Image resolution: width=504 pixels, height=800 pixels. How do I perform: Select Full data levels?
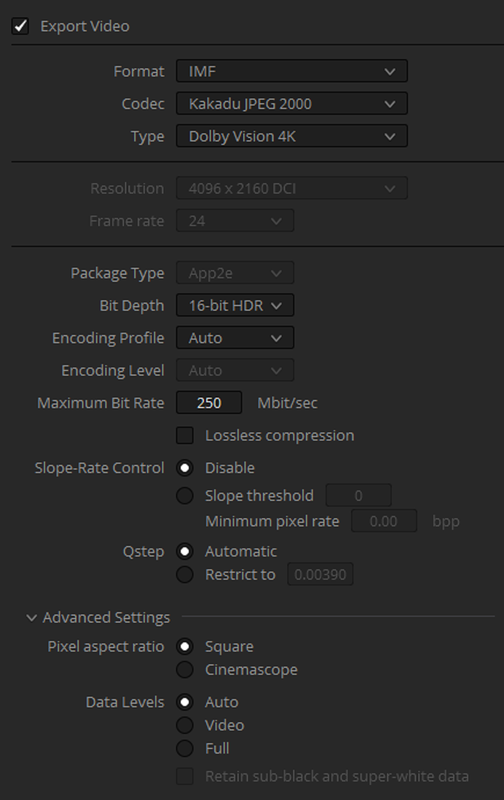[x=185, y=748]
